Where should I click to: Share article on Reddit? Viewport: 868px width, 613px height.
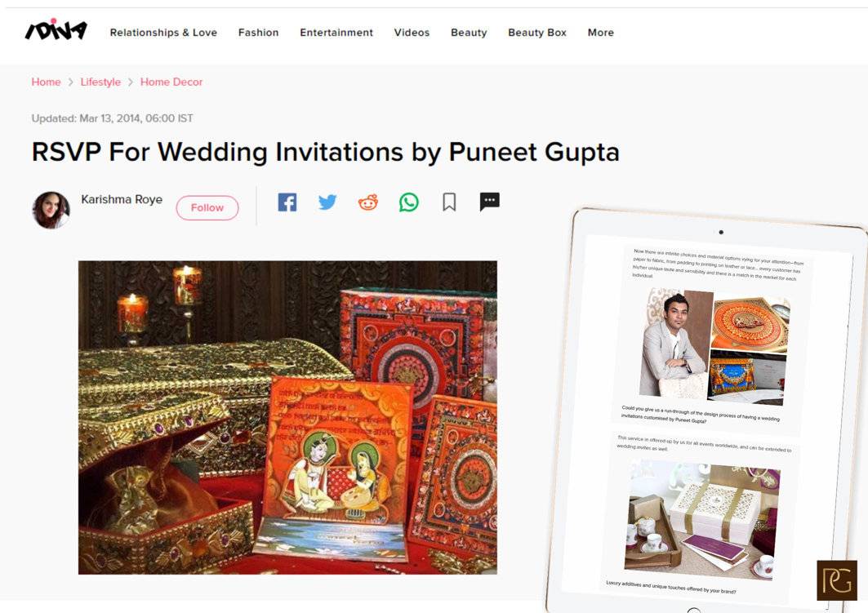(x=368, y=202)
